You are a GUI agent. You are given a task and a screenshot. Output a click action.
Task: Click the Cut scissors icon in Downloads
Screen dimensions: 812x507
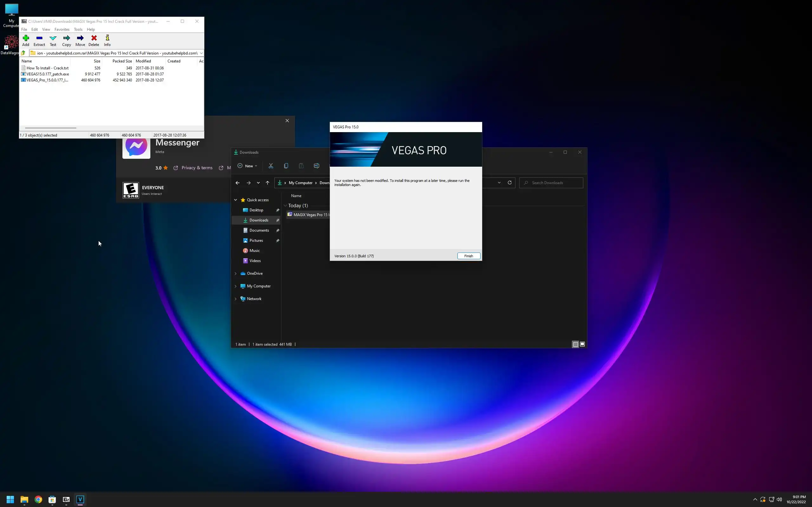[x=271, y=166]
